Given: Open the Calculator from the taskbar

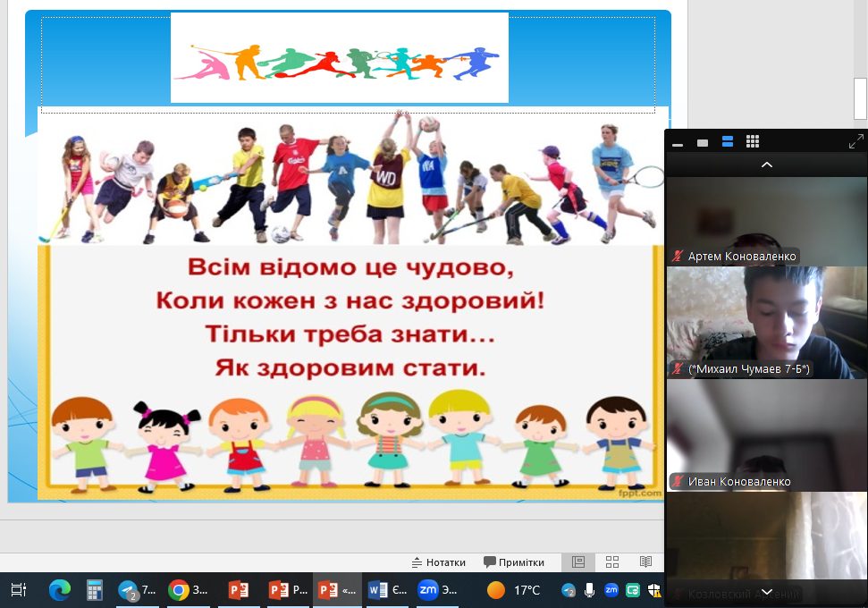Looking at the screenshot, I should tap(95, 590).
